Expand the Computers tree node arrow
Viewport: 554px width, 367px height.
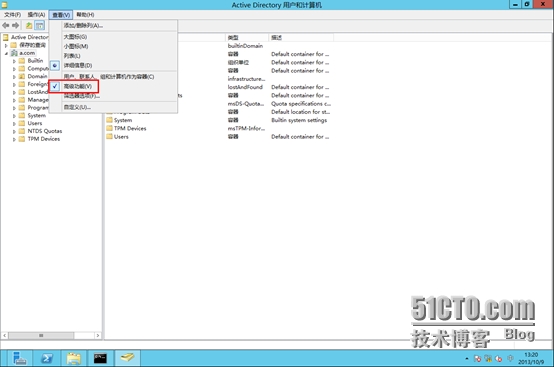pos(14,69)
